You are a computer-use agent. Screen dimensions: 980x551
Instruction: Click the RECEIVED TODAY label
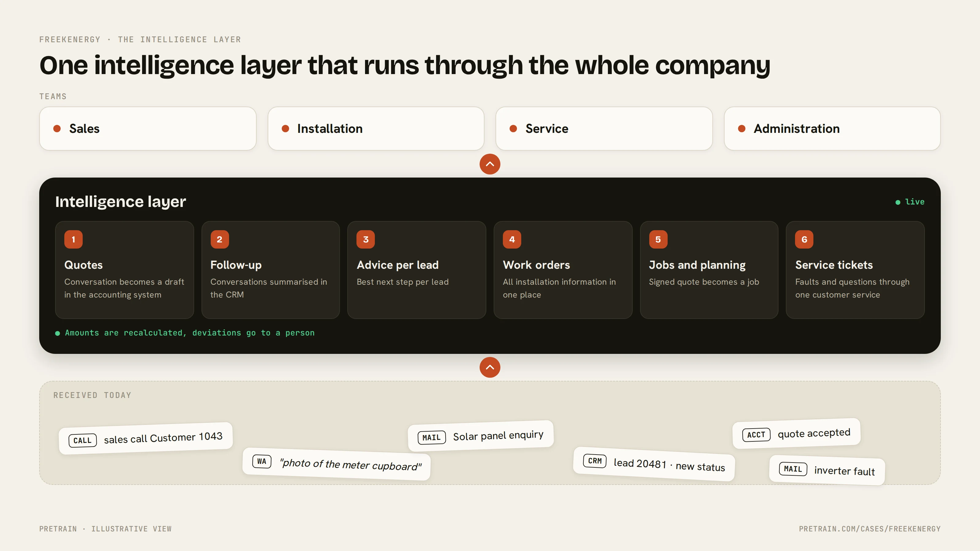click(x=92, y=395)
